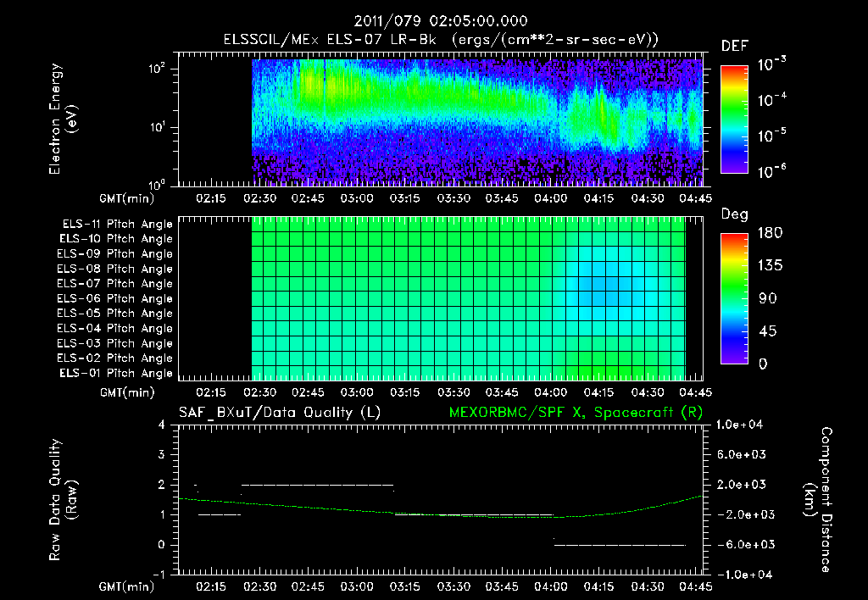Click the 0 value on Deg scale
The height and width of the screenshot is (600, 868).
[x=764, y=364]
